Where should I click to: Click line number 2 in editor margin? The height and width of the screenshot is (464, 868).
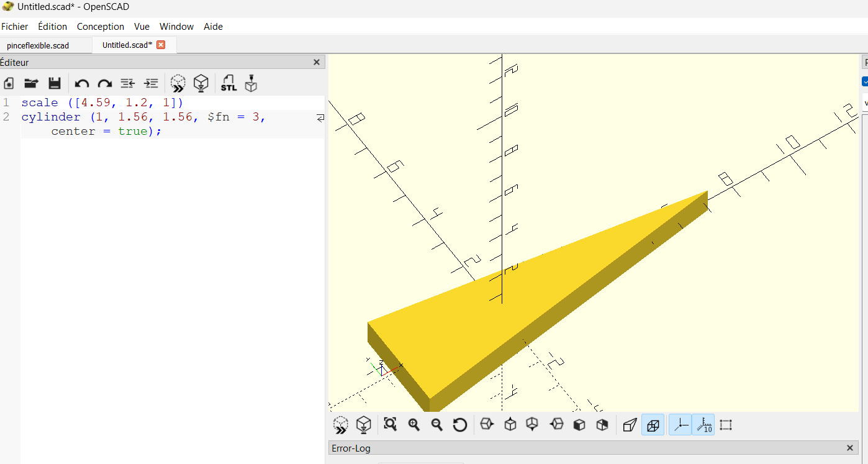(6, 117)
